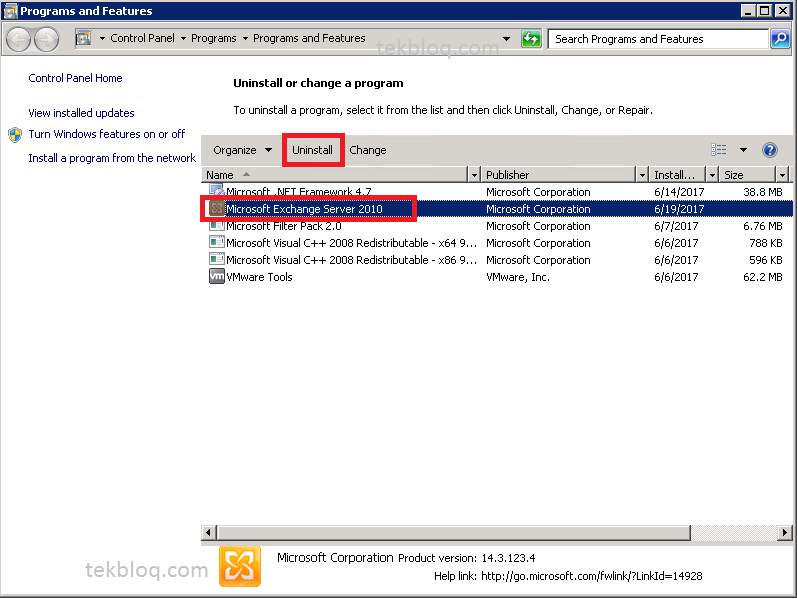Click the Uninstall toolbar button

(313, 150)
